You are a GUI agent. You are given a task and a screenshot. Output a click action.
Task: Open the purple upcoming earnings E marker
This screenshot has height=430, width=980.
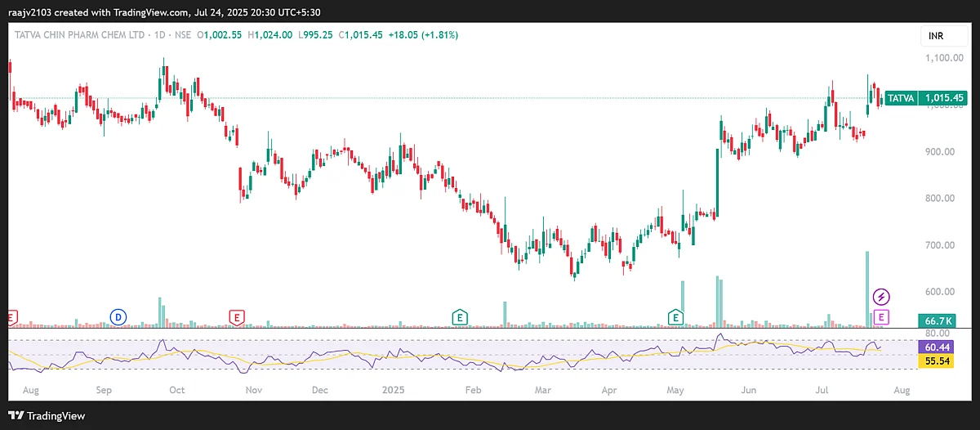click(882, 316)
